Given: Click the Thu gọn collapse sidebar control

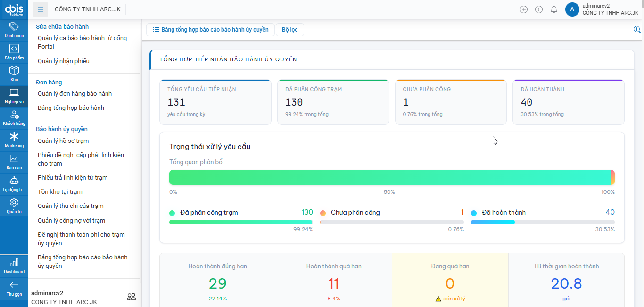Looking at the screenshot, I should coord(14,288).
